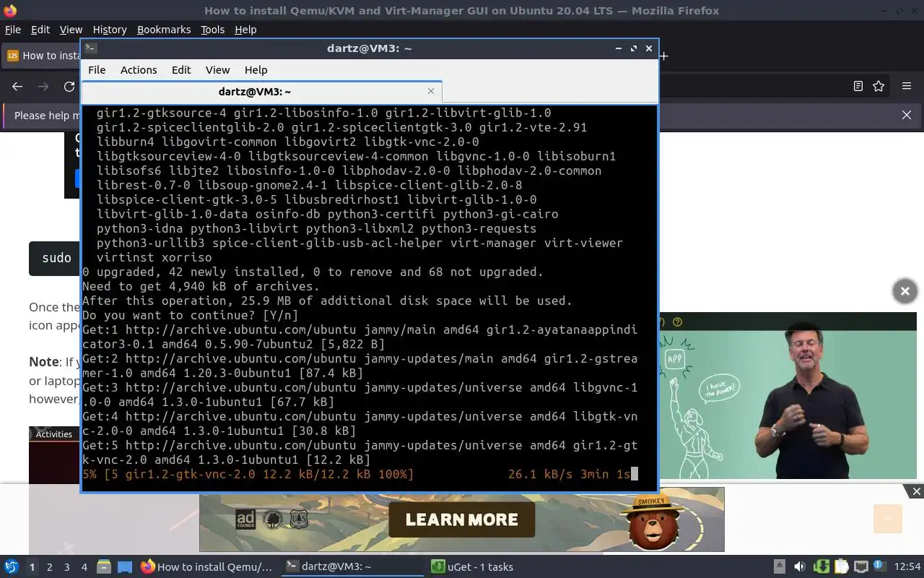Click 'Need to get 4,940 kB of archives' line
Viewport: 924px width, 578px height.
click(201, 286)
